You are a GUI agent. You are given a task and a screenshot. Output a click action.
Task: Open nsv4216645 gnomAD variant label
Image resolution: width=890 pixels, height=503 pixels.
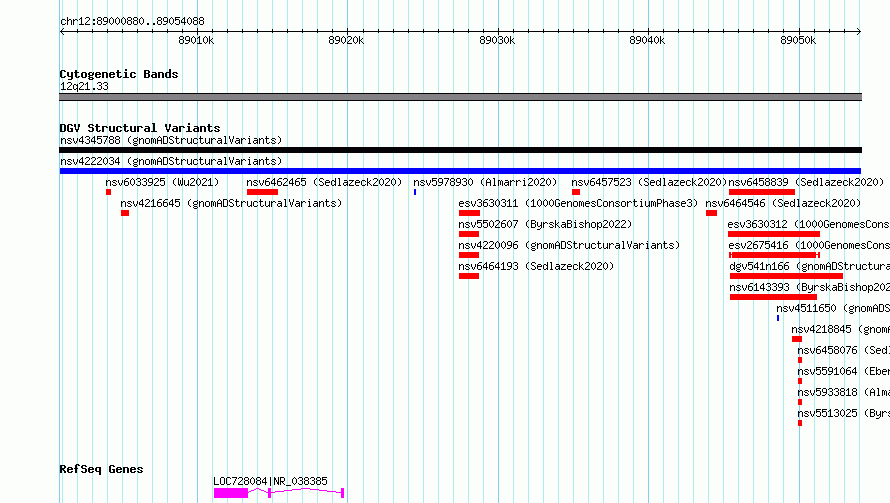(231, 203)
